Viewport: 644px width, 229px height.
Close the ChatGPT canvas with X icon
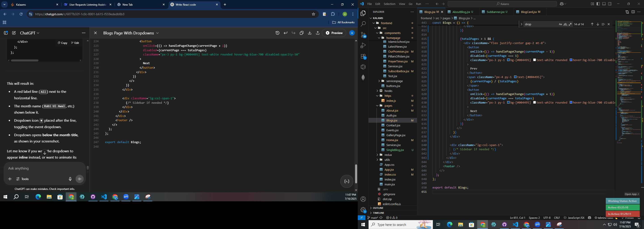point(95,33)
